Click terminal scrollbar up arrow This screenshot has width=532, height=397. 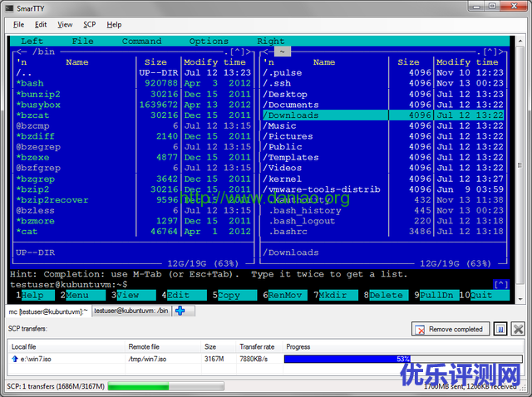pyautogui.click(x=520, y=41)
